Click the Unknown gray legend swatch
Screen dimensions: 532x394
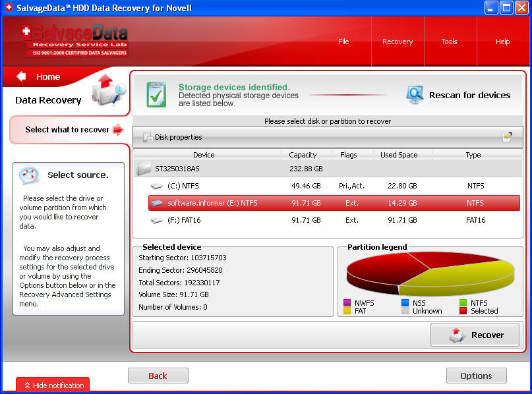pos(405,310)
